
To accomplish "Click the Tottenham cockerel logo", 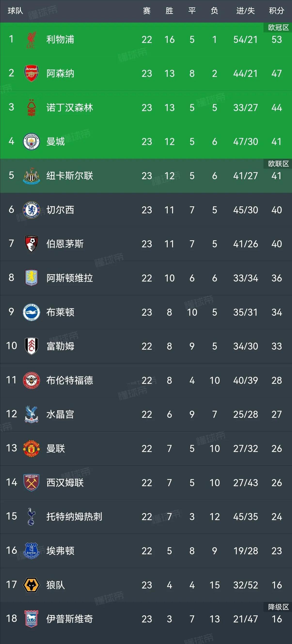I will point(31,516).
